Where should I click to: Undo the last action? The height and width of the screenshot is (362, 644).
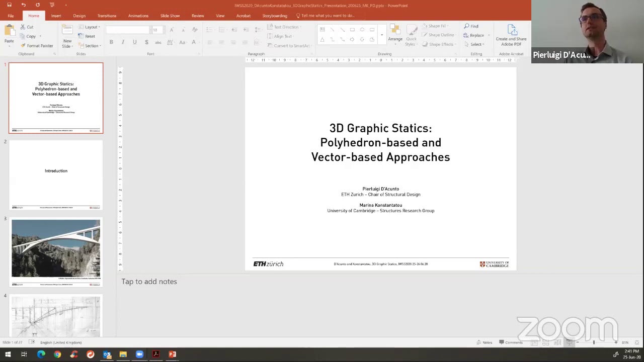[x=23, y=5]
